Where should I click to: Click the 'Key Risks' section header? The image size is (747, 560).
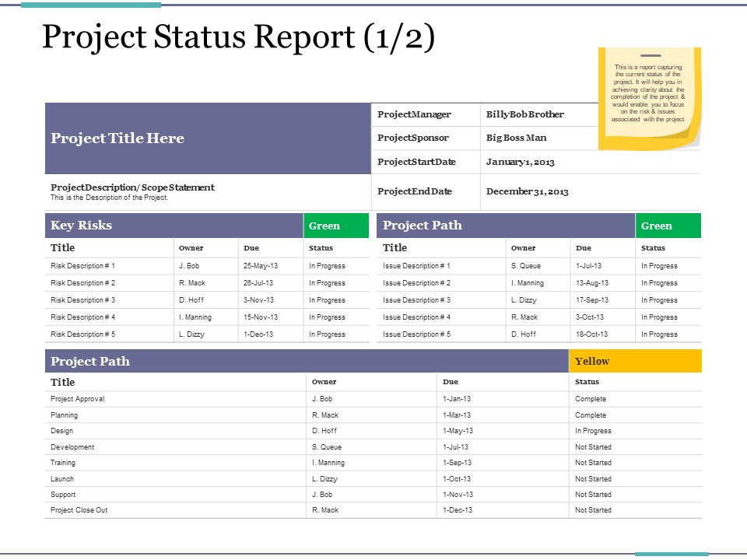click(x=174, y=226)
